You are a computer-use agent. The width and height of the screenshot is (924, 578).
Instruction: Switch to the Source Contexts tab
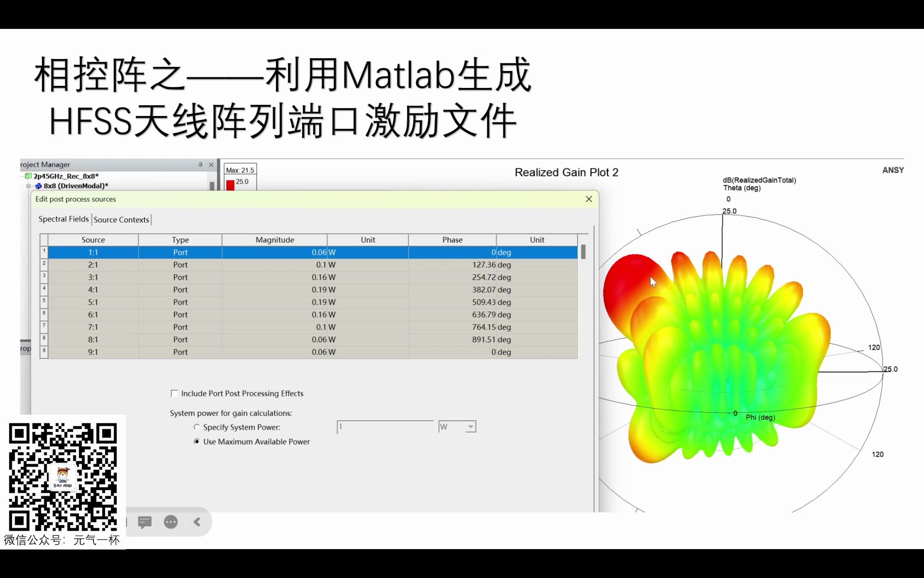pos(121,220)
